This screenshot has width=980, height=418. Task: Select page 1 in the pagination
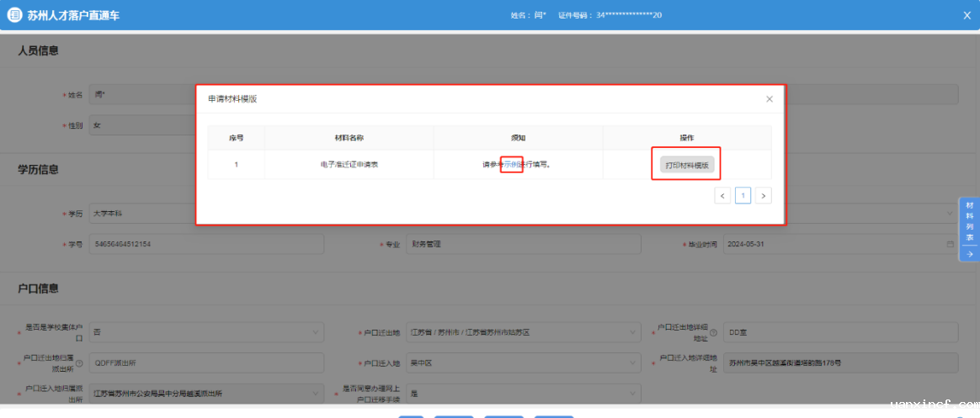click(743, 196)
